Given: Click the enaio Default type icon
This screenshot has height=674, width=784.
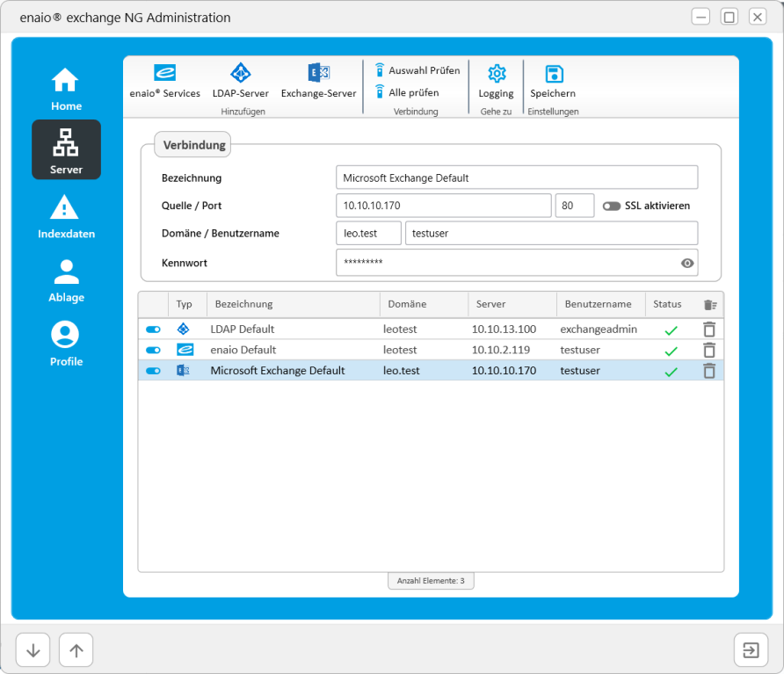Looking at the screenshot, I should [185, 350].
